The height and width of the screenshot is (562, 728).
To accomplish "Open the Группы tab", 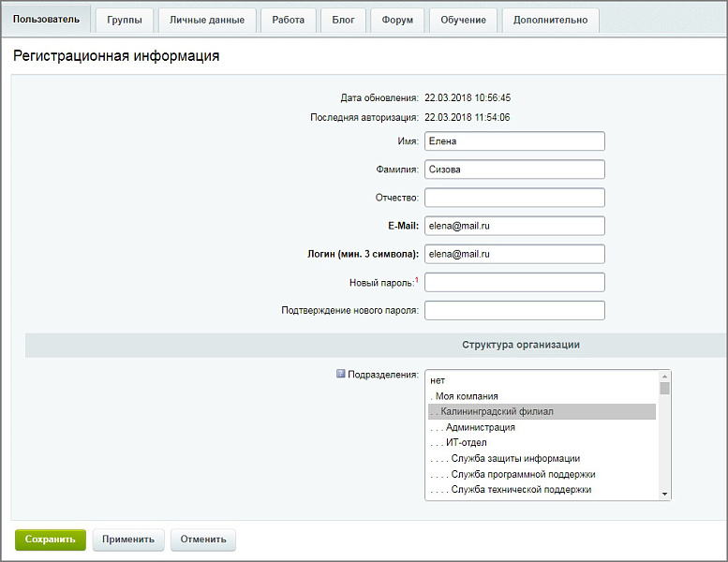I will 125,20.
